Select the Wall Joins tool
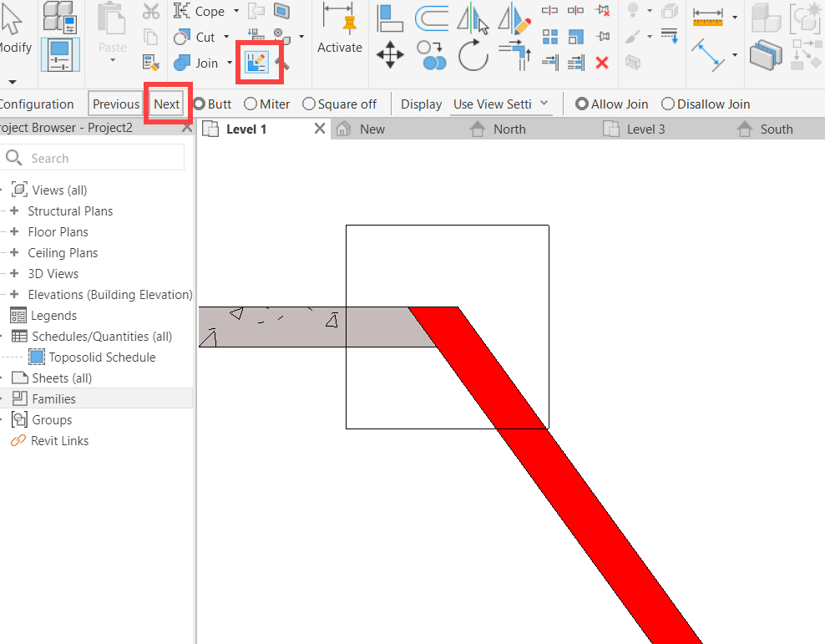Screen dimensions: 825x644 tap(256, 63)
